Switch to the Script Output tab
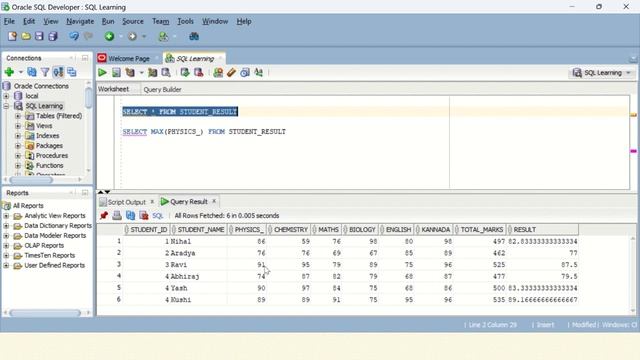The image size is (640, 360). (127, 202)
